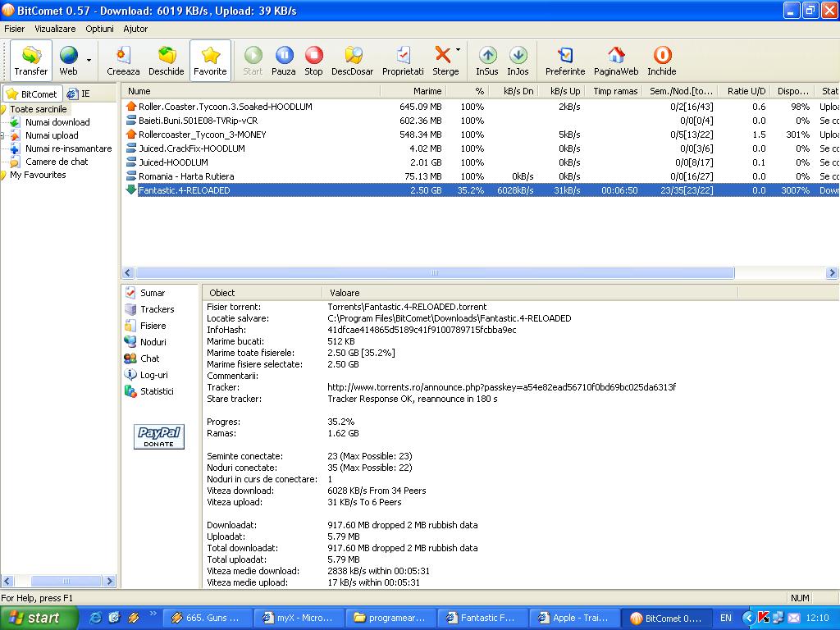
Task: Click the task list horizontal scrollbar thumb
Action: (x=435, y=272)
